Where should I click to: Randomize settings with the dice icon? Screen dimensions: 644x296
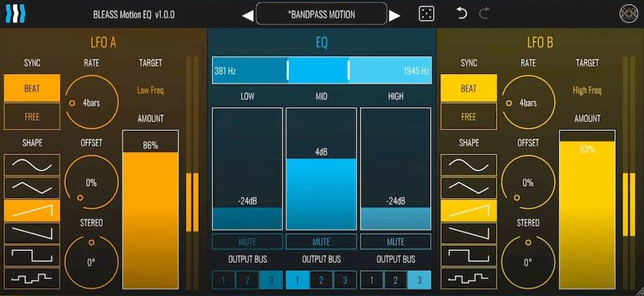[x=427, y=14]
